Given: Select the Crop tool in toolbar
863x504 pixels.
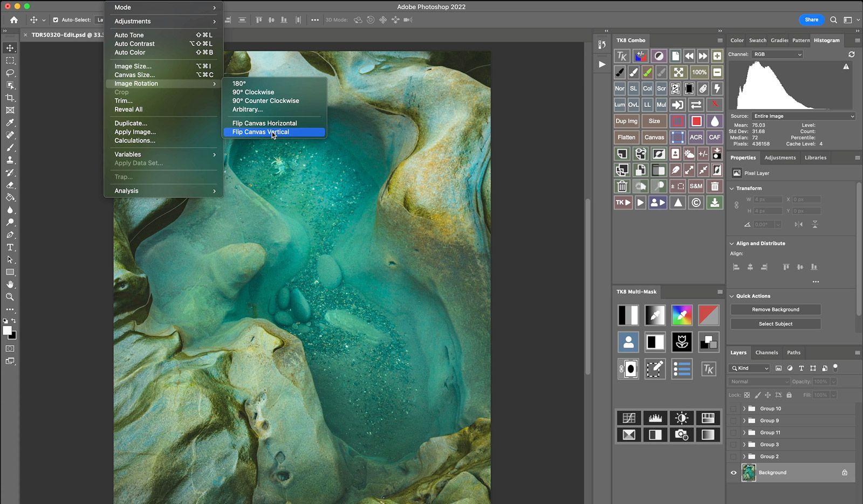Looking at the screenshot, I should point(10,98).
